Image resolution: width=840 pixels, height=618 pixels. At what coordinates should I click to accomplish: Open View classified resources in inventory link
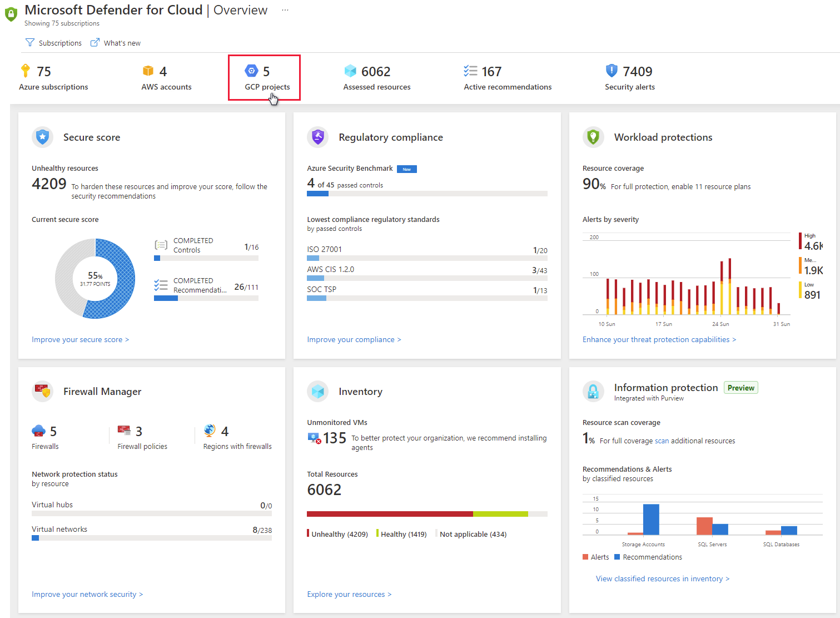click(x=663, y=579)
